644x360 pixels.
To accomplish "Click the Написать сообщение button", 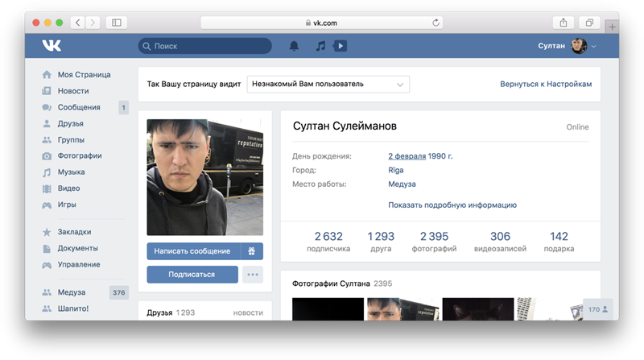I will pyautogui.click(x=193, y=250).
